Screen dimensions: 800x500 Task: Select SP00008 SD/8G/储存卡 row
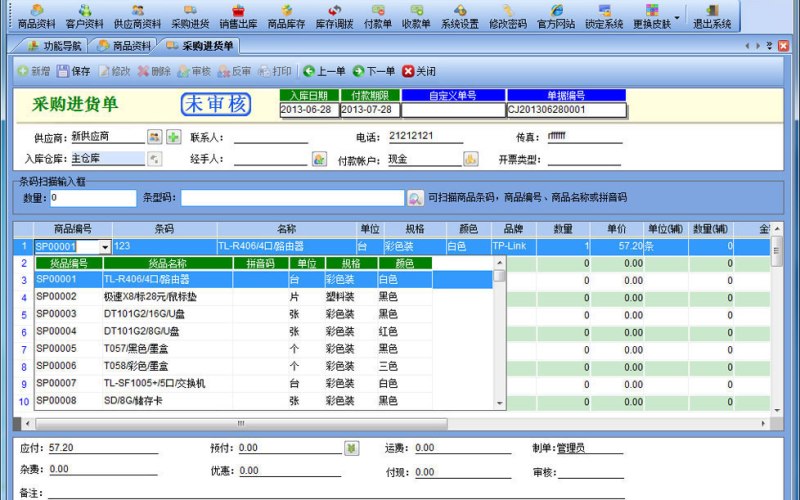point(234,401)
